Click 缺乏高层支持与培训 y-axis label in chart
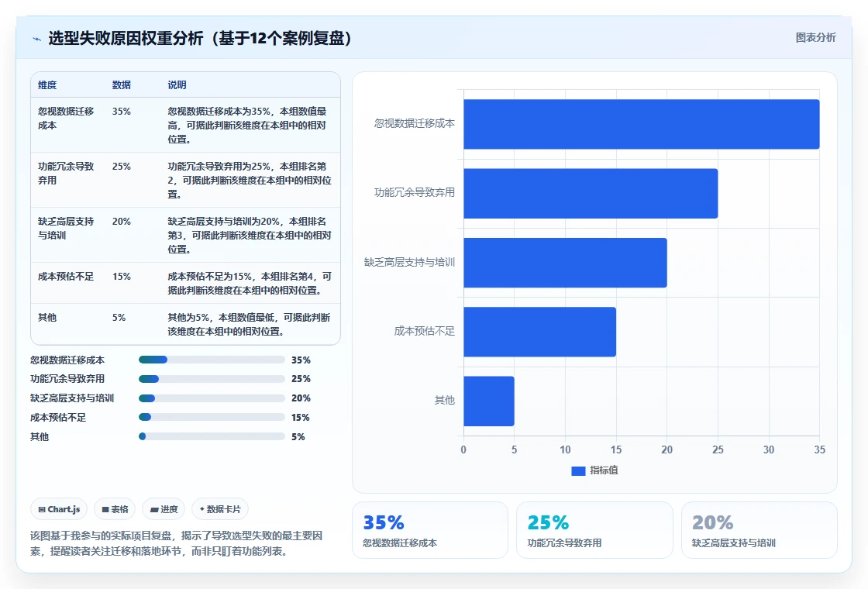The height and width of the screenshot is (589, 868). 409,263
